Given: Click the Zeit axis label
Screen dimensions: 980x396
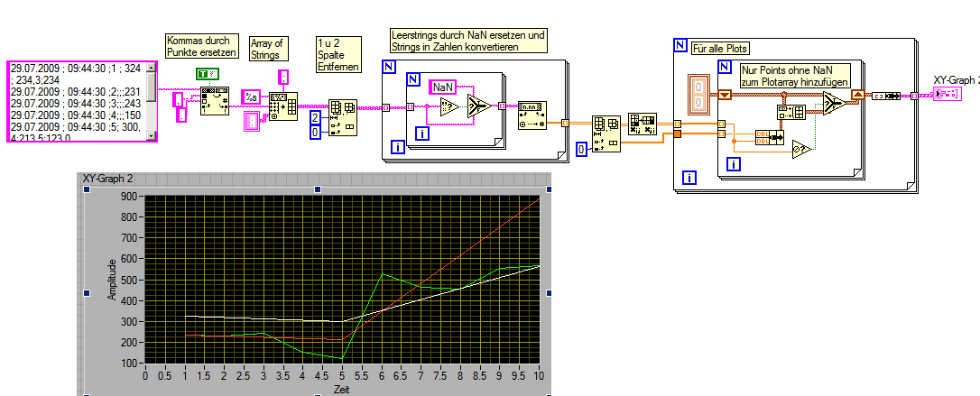Looking at the screenshot, I should pyautogui.click(x=343, y=388).
